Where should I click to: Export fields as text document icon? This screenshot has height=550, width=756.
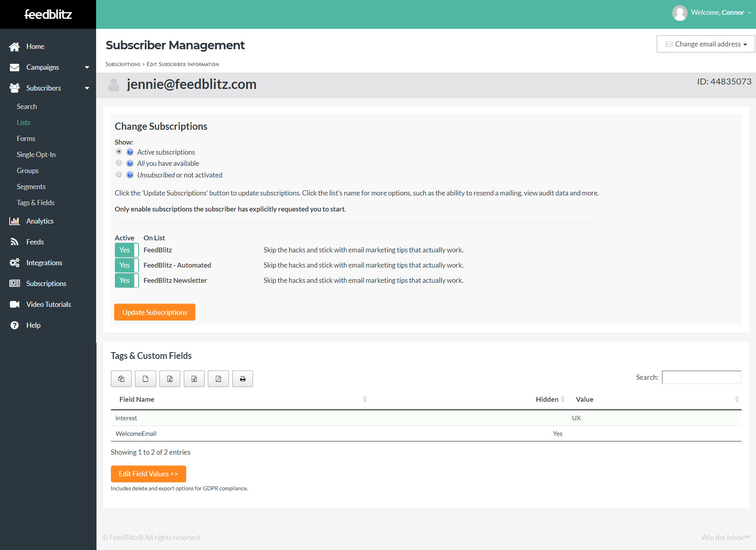(194, 379)
